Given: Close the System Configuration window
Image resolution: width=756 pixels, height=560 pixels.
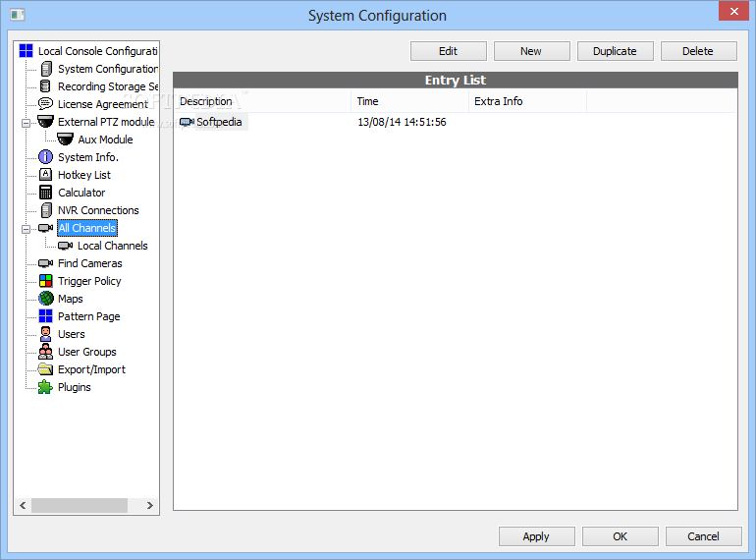Looking at the screenshot, I should (733, 11).
